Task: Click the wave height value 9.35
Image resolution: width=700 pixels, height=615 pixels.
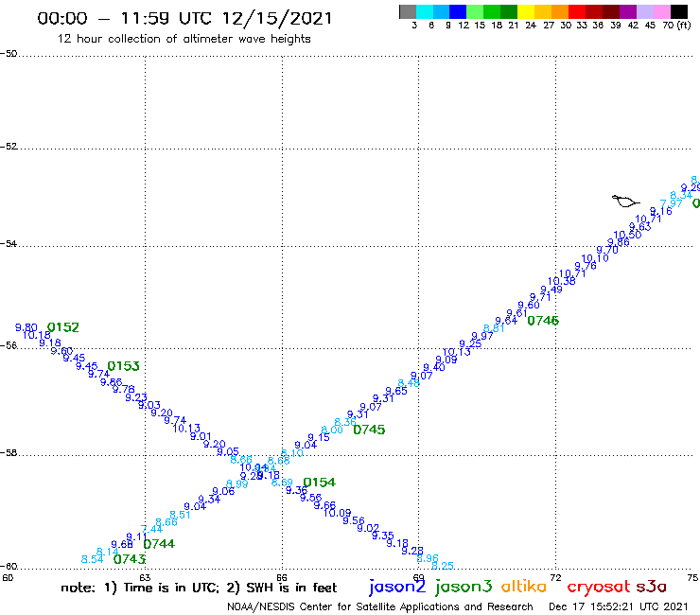Action: (382, 536)
